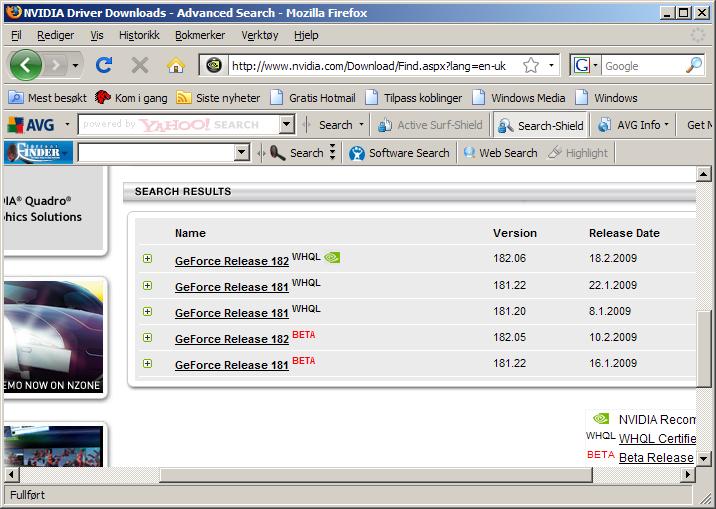Viewport: 716px width, 509px height.
Task: Open the Fil menu
Action: coord(16,35)
